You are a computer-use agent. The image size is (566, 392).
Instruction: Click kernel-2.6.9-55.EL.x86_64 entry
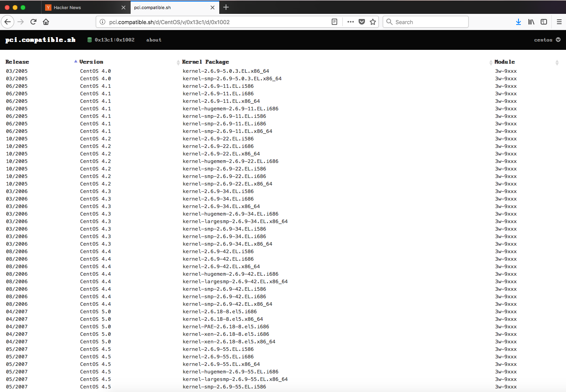tap(221, 364)
